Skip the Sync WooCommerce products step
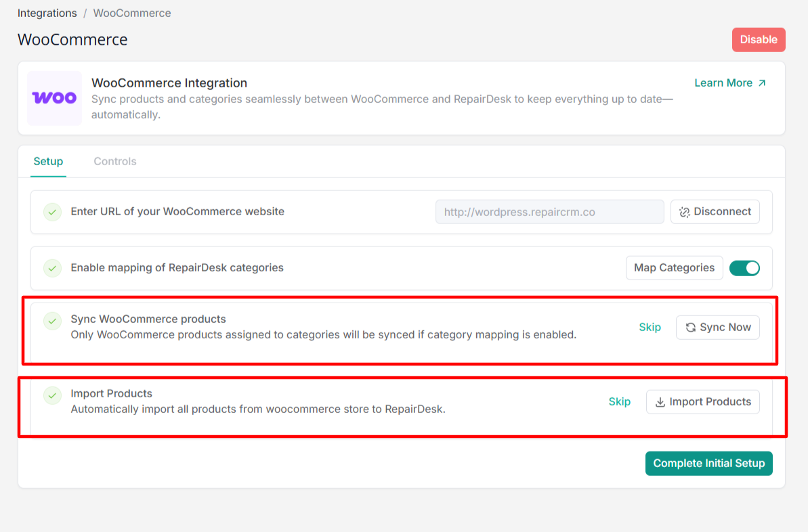Image resolution: width=808 pixels, height=532 pixels. click(650, 328)
